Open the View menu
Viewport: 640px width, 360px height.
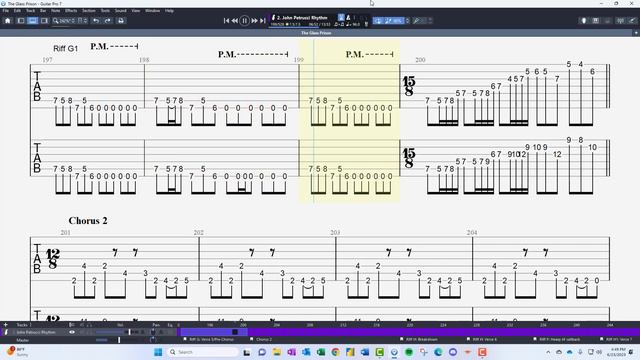(x=136, y=11)
